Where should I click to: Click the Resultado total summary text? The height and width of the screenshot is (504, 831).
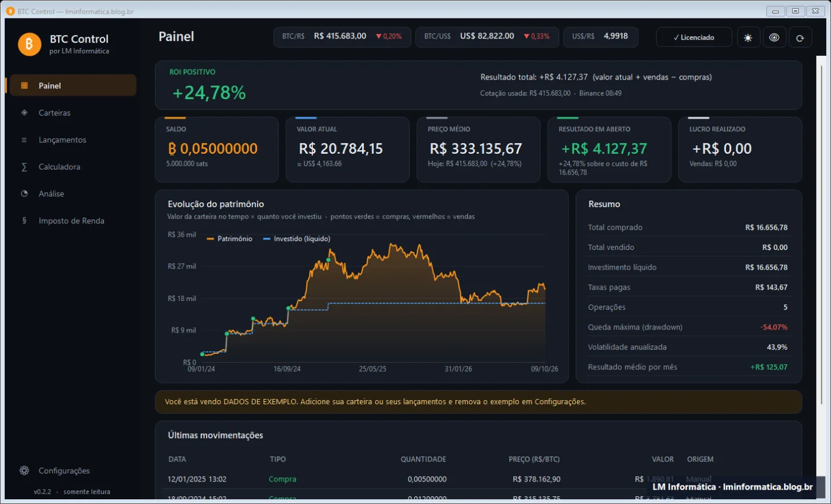[596, 77]
